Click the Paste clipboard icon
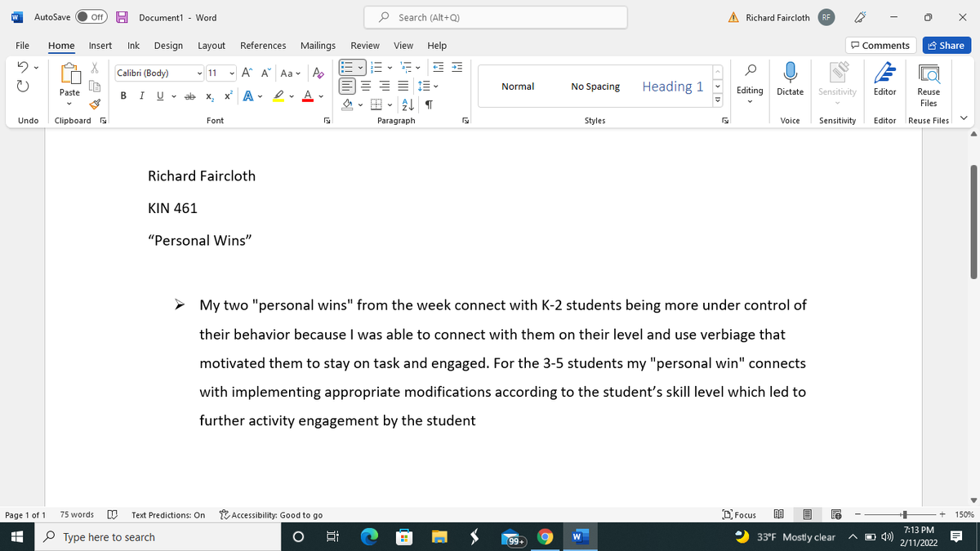980x551 pixels. (x=69, y=75)
